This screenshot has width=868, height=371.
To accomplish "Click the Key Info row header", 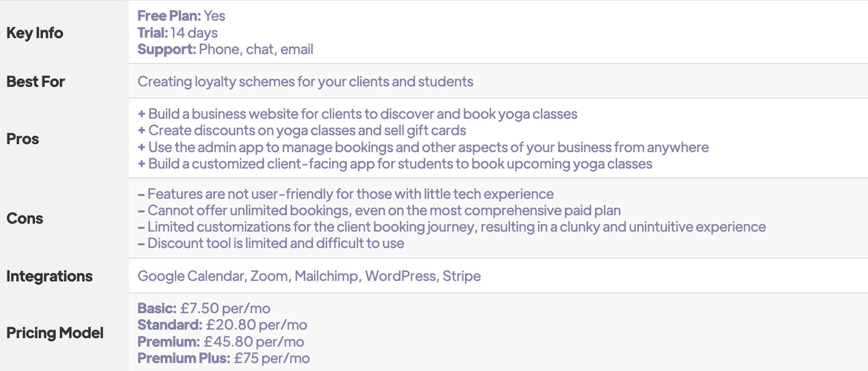I will click(35, 33).
